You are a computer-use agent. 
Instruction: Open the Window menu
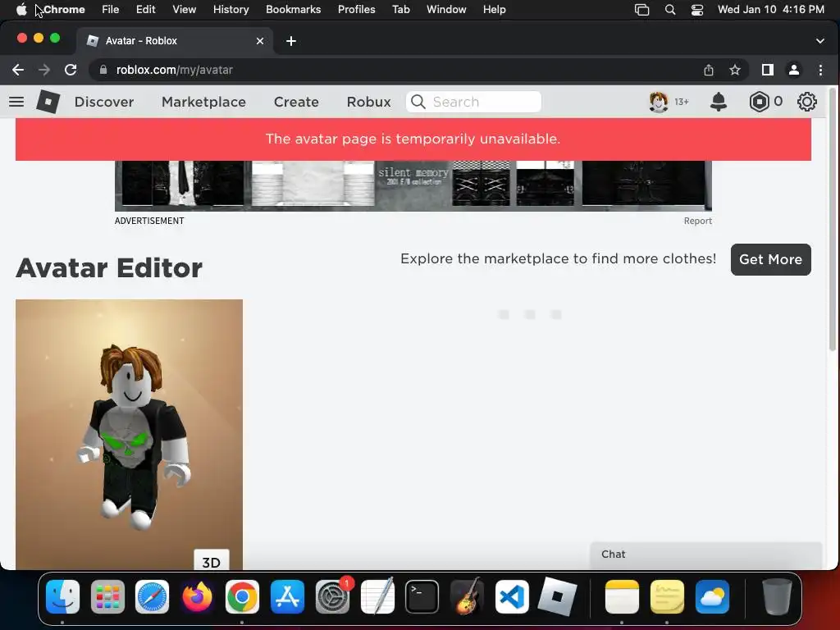(x=446, y=10)
